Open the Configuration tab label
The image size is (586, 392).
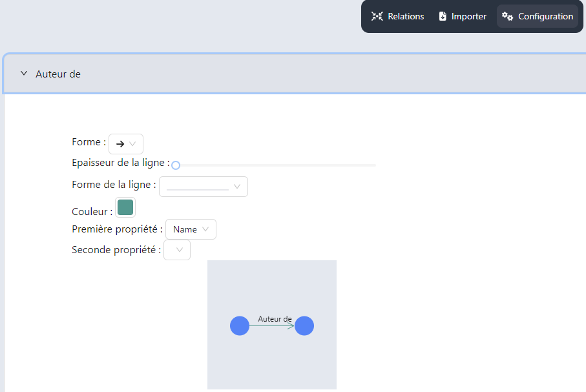pyautogui.click(x=545, y=17)
